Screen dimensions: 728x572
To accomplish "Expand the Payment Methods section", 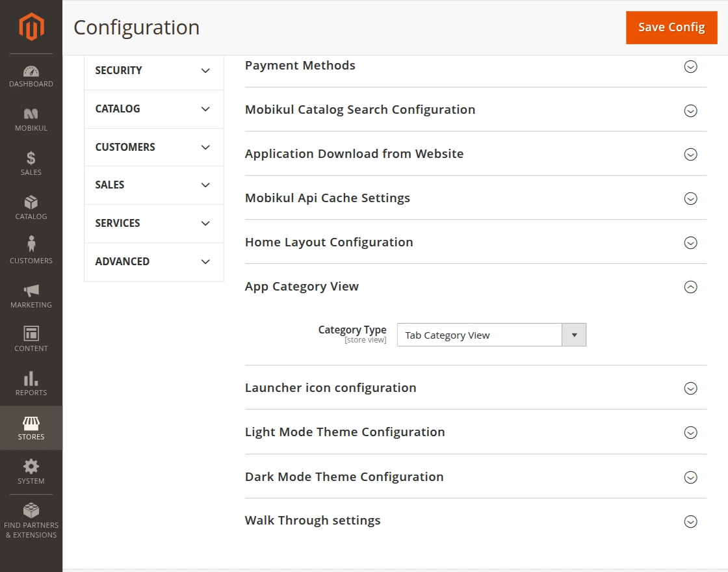I will click(x=475, y=66).
